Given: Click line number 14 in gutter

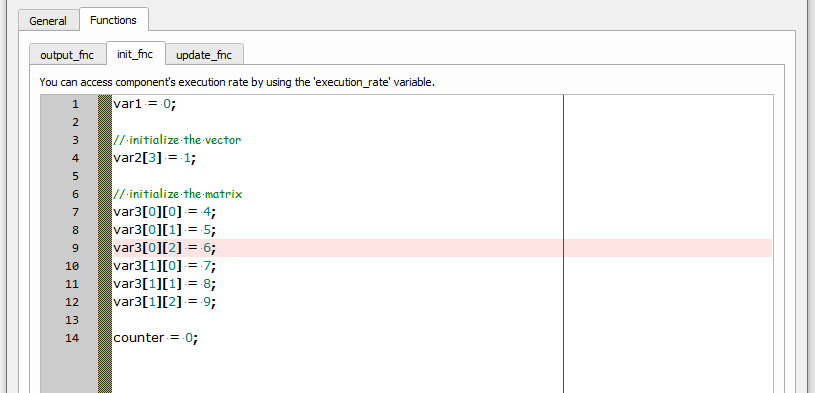Looking at the screenshot, I should pos(72,338).
